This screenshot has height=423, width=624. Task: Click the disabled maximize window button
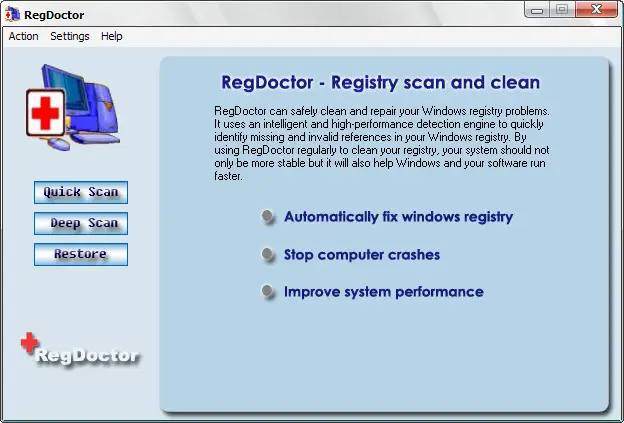[x=562, y=10]
